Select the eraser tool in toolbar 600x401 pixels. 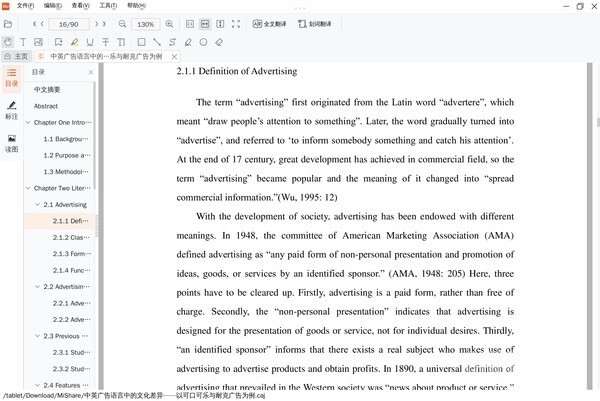point(219,42)
